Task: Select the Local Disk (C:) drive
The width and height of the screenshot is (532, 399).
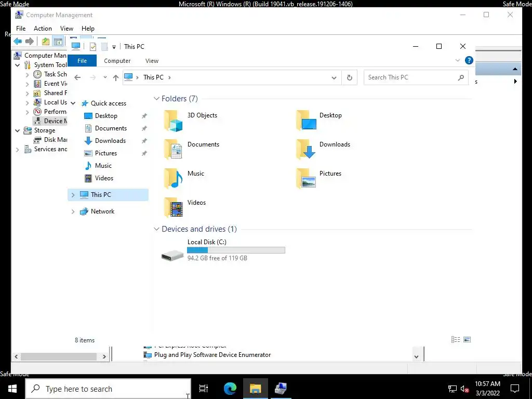Action: 223,250
